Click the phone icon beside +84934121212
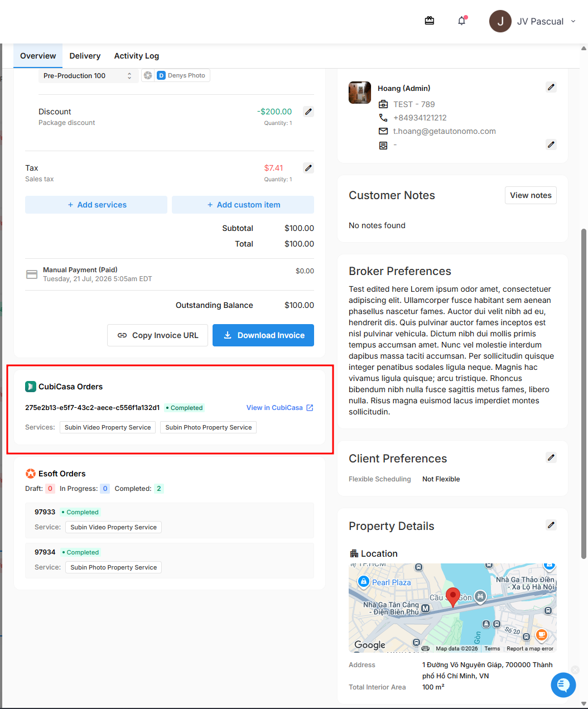The width and height of the screenshot is (588, 709). [x=383, y=118]
